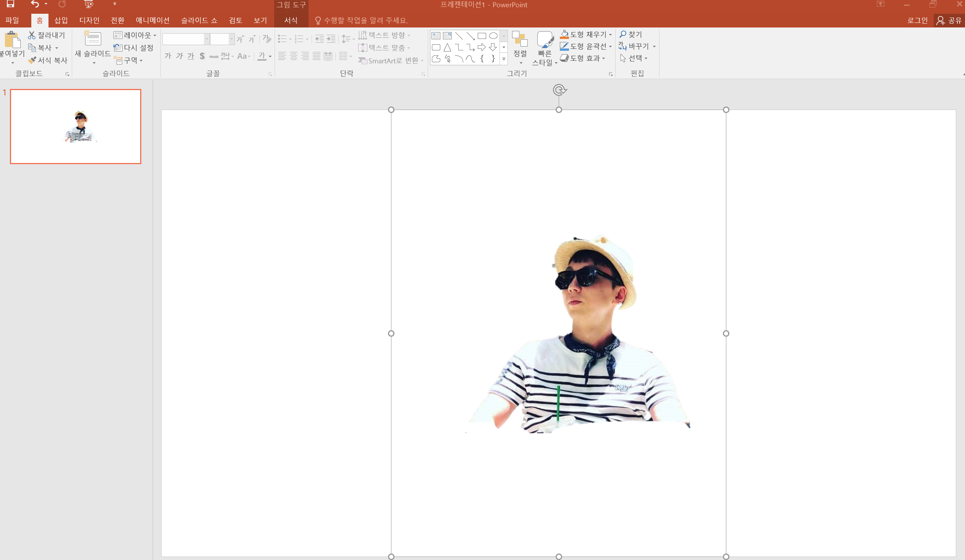Click the Save icon in Quick Access Toolbar

(10, 4)
